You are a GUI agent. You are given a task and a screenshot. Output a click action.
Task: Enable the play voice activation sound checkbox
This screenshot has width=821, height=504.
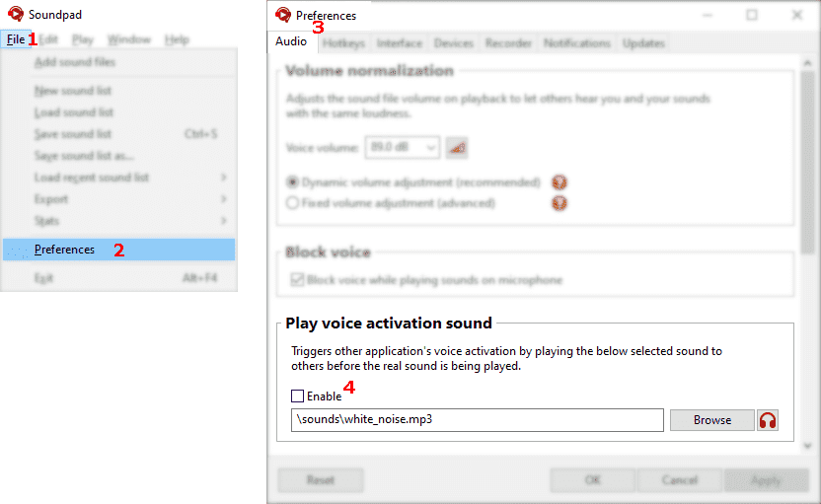(x=297, y=396)
